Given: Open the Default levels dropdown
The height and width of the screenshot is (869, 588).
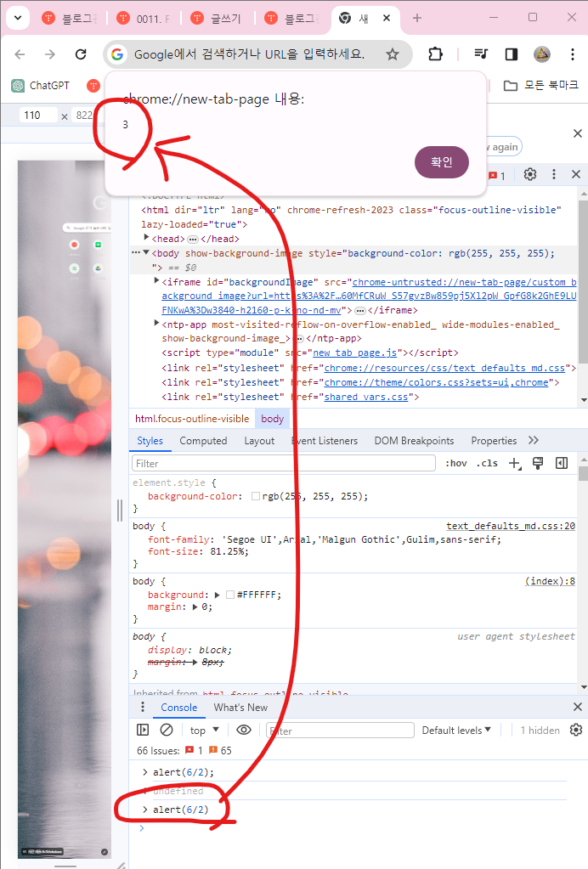Looking at the screenshot, I should coord(456,731).
